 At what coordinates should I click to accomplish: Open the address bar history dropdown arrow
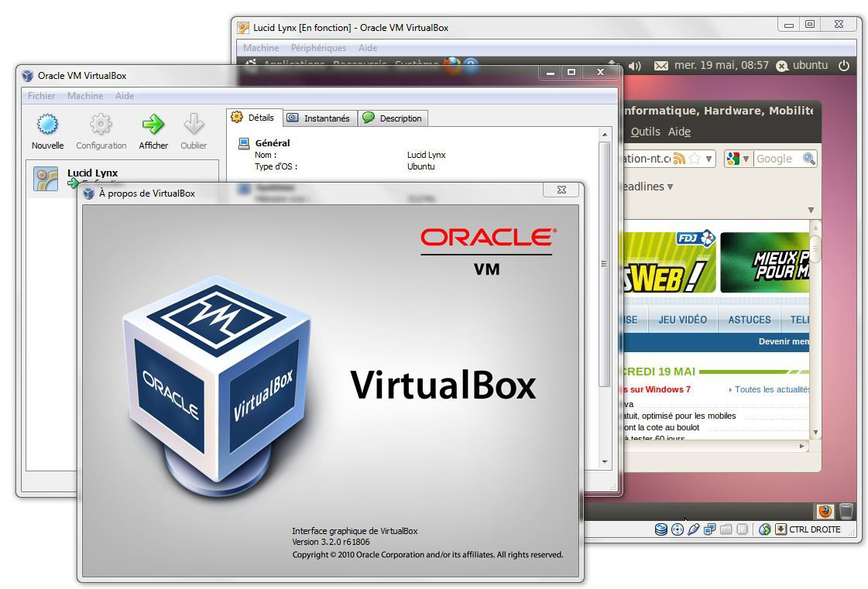pyautogui.click(x=708, y=159)
